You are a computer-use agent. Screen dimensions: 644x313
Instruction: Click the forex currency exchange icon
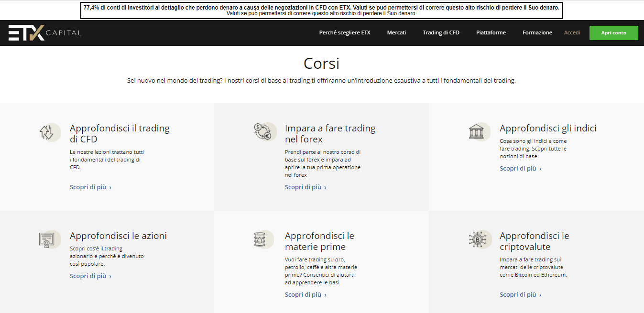point(264,131)
